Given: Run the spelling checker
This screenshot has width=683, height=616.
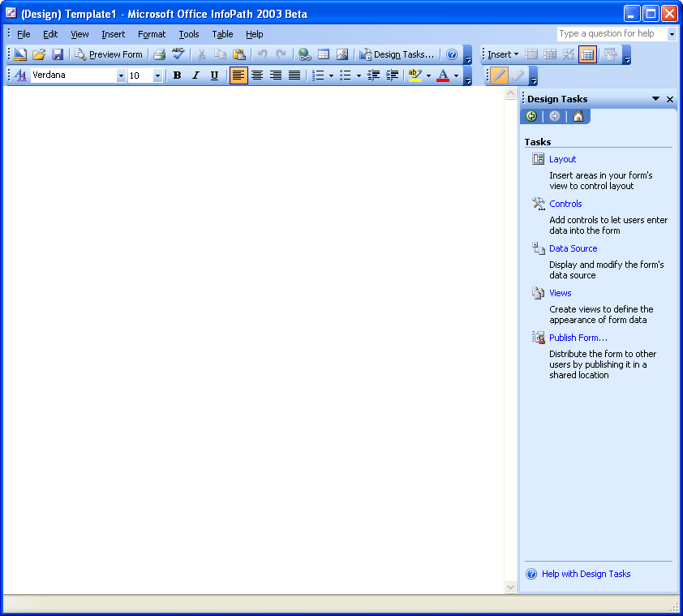Looking at the screenshot, I should 178,54.
